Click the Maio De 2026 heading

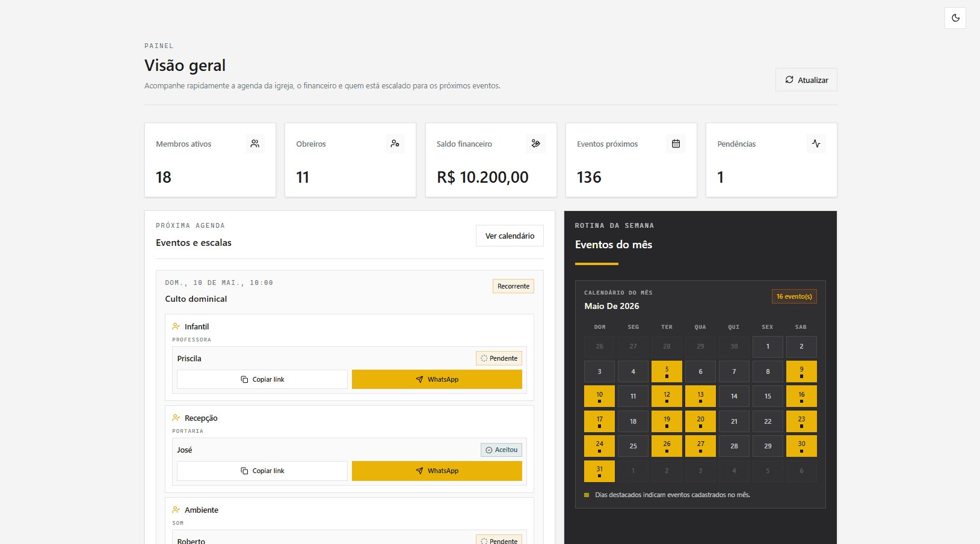612,306
